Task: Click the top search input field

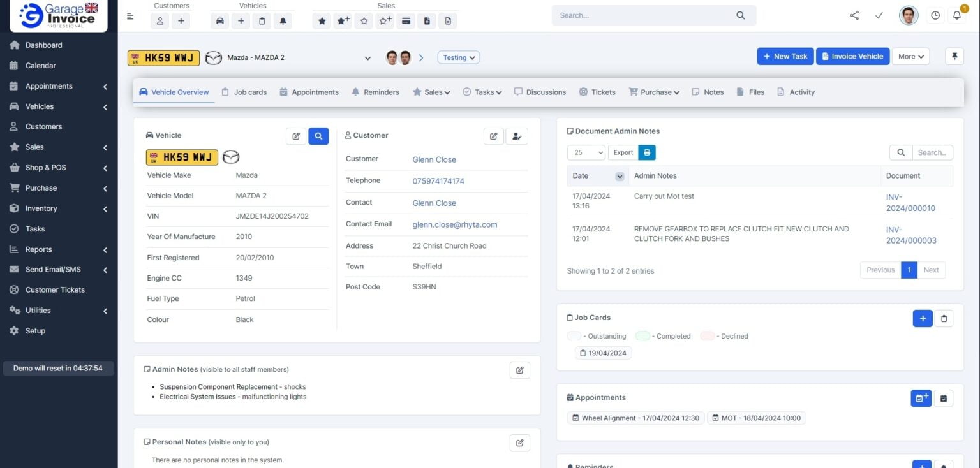Action: coord(644,15)
